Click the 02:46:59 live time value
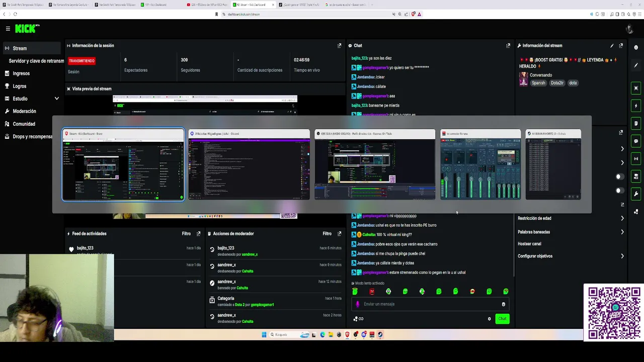The width and height of the screenshot is (644, 362). [x=302, y=60]
